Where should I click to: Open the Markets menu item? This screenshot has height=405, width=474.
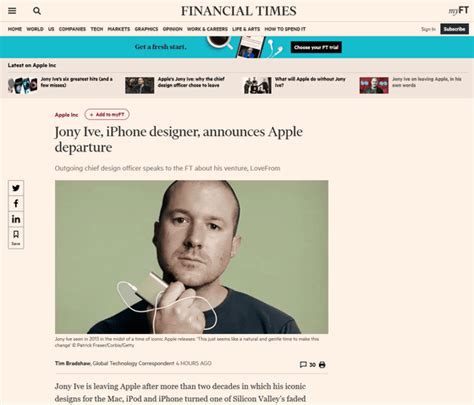tap(119, 29)
